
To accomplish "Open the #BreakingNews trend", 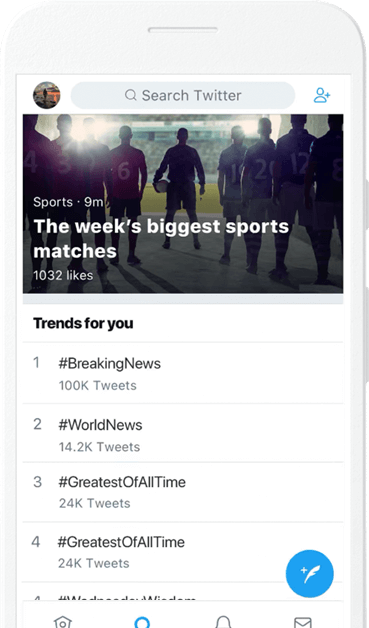I will [x=183, y=373].
